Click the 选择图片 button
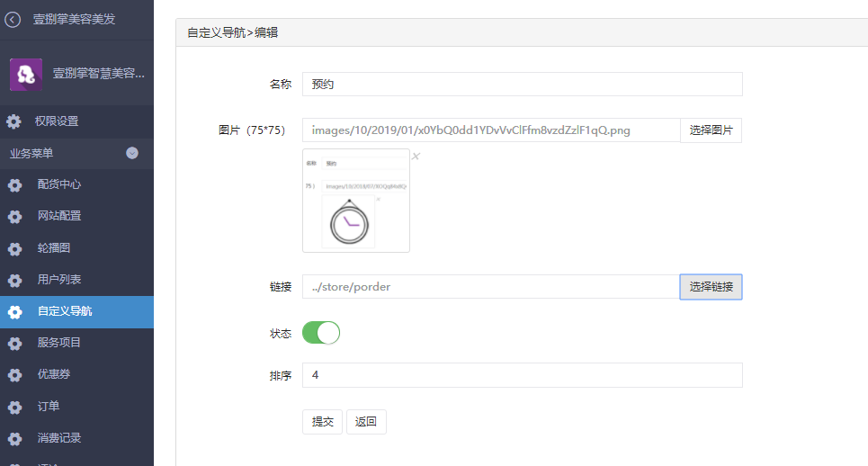The image size is (868, 466). [711, 130]
